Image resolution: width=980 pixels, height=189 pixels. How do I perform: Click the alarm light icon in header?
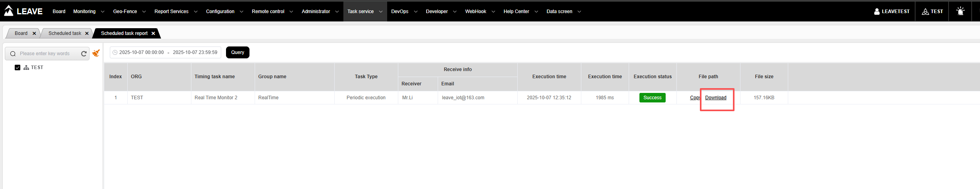click(960, 11)
